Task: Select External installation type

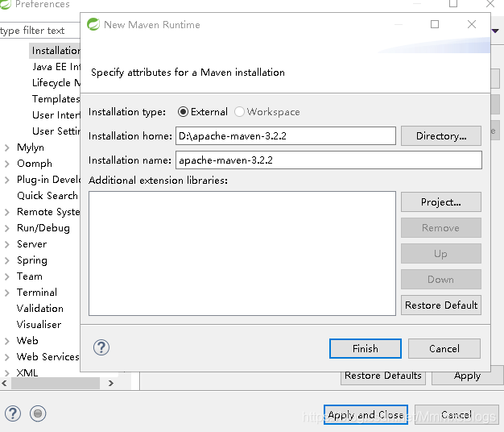Action: [203, 111]
